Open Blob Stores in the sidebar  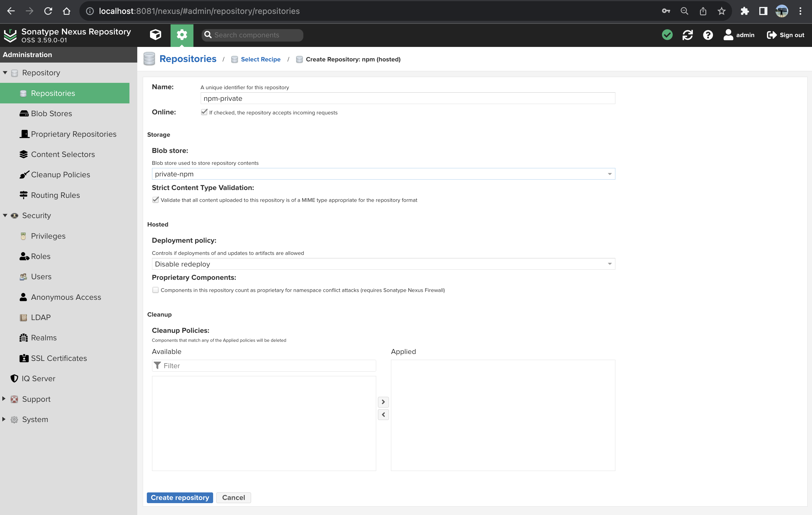[x=51, y=114]
